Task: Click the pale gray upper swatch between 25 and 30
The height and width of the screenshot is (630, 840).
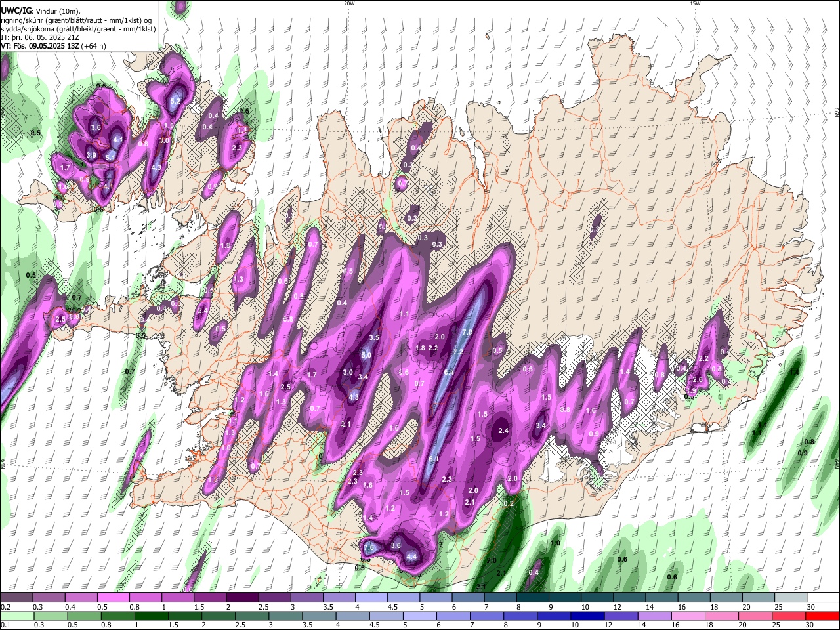Action: pos(791,597)
